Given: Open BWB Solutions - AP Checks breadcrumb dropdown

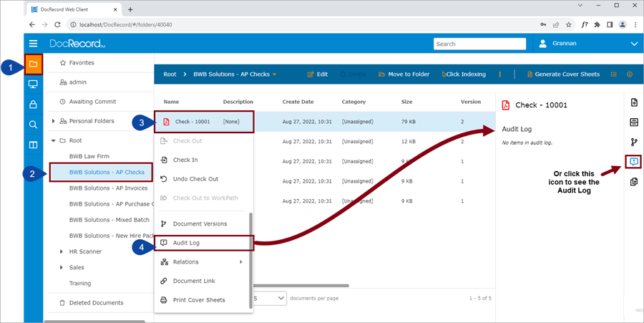Looking at the screenshot, I should coord(274,74).
